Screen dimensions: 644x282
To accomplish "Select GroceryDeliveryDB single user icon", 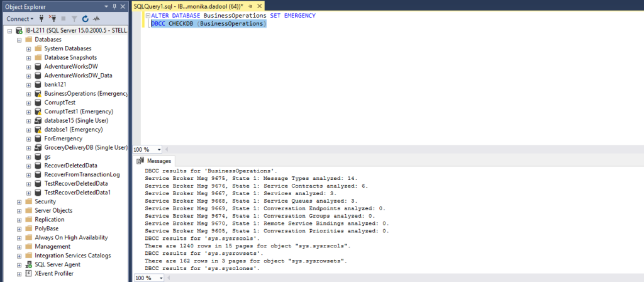I will (38, 147).
